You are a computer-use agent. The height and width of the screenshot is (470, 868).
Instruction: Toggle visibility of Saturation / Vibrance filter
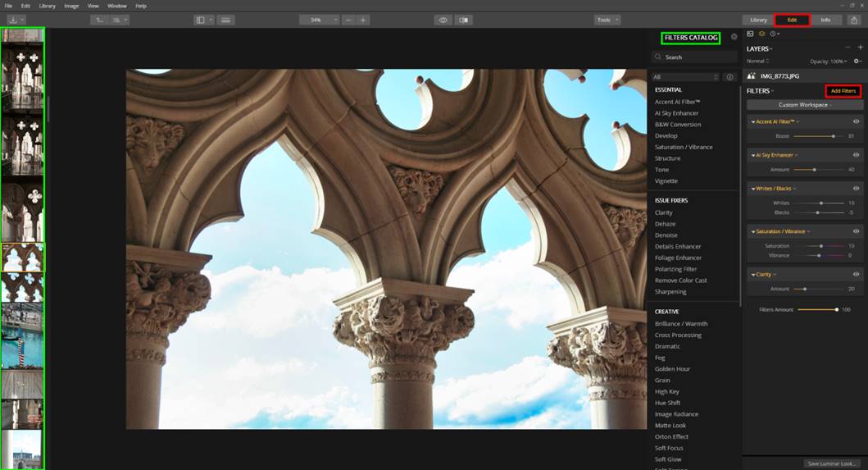point(856,231)
